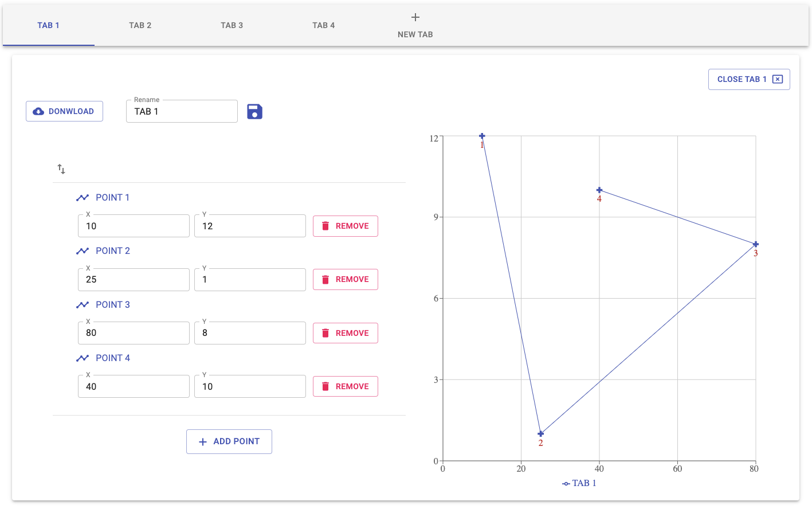Click the X input of POINT 1
The height and width of the screenshot is (509, 812).
(134, 225)
